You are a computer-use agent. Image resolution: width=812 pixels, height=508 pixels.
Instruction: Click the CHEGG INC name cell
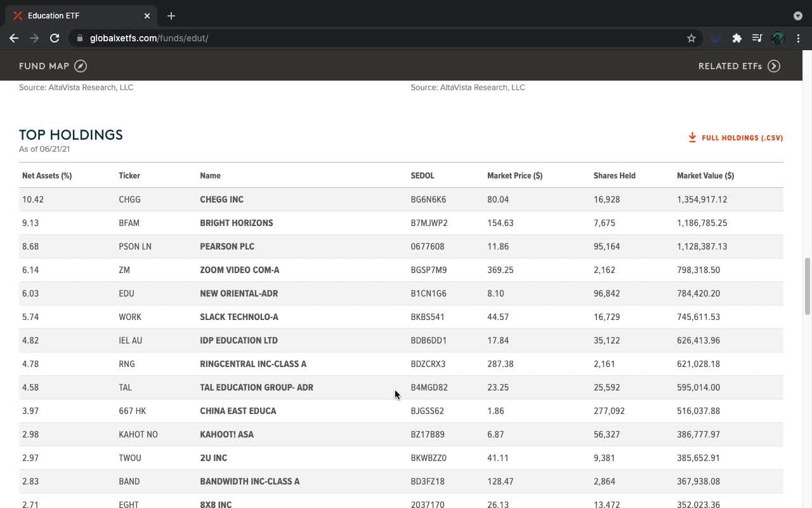point(221,199)
